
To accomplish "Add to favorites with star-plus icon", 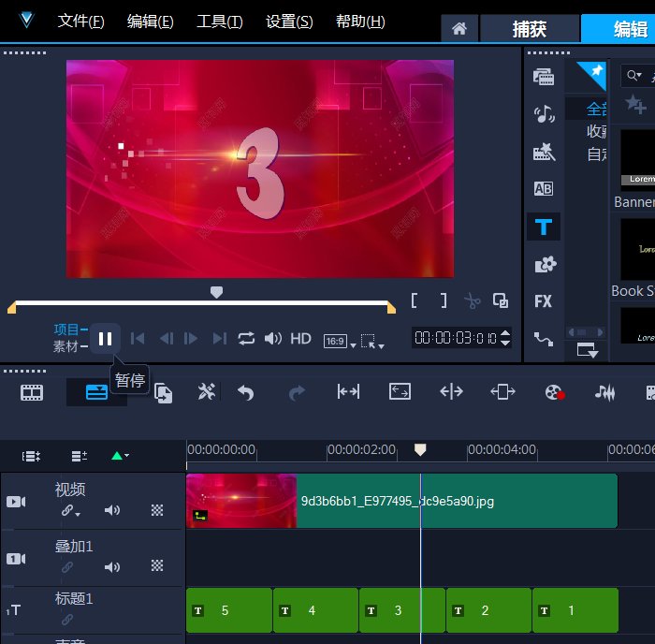I will pyautogui.click(x=635, y=104).
